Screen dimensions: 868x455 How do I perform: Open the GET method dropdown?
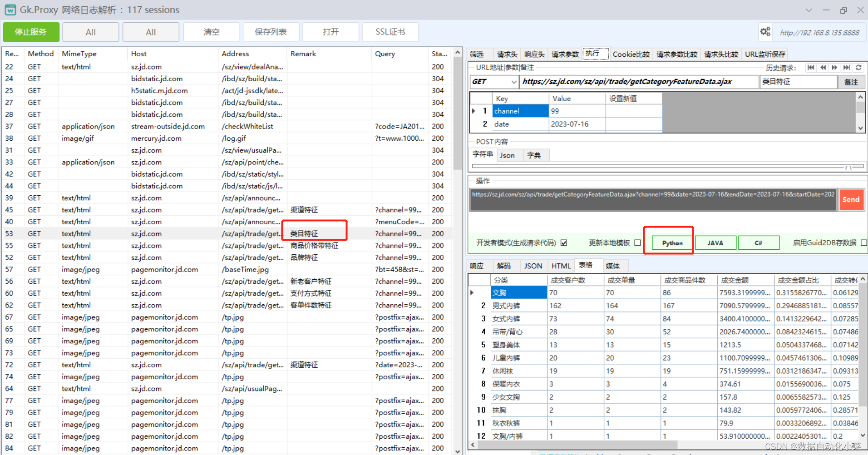pos(513,82)
